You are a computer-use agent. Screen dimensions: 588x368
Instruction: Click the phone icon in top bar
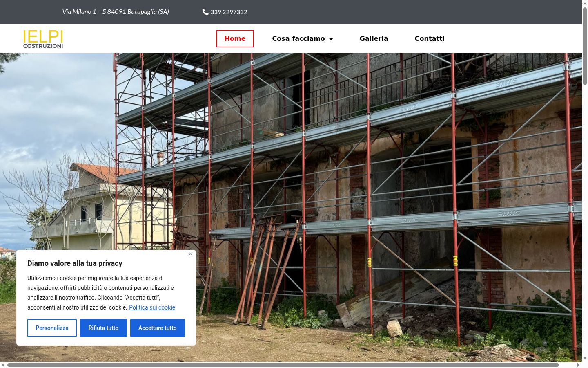[x=205, y=12]
